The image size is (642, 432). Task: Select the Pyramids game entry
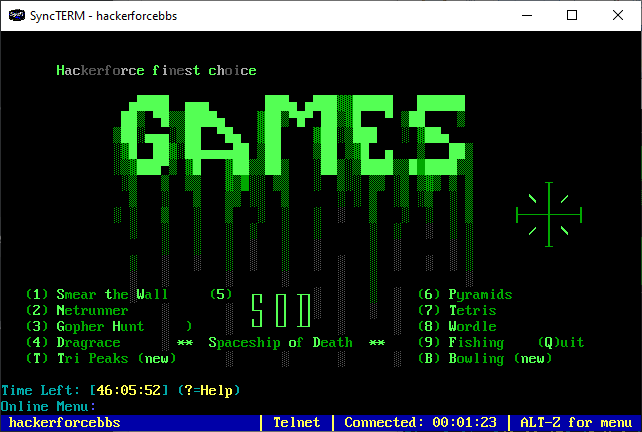[x=464, y=295]
